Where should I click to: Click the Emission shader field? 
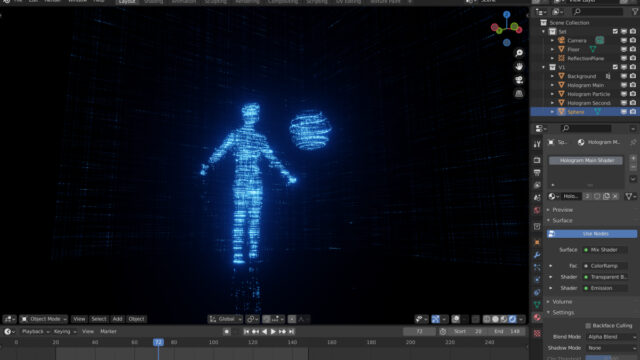pyautogui.click(x=605, y=288)
